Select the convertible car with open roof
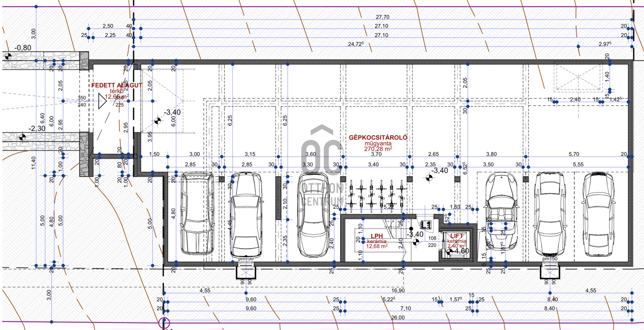644x330 pixels. click(x=501, y=211)
